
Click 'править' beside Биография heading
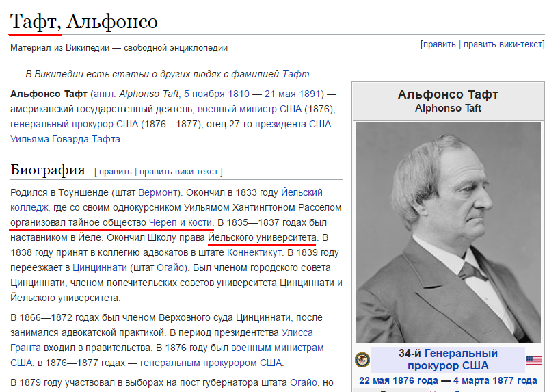(x=115, y=172)
